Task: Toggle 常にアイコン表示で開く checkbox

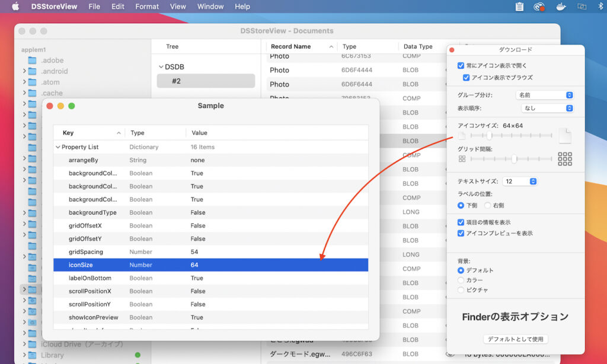Action: coord(461,65)
